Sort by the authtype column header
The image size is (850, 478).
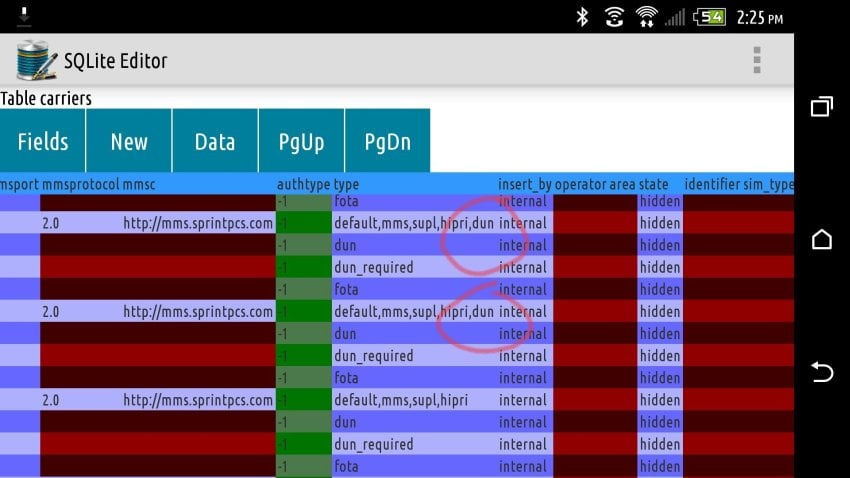303,184
